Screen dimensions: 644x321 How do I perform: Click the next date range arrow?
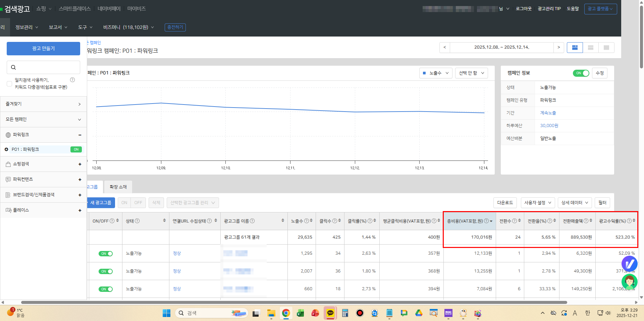(558, 48)
